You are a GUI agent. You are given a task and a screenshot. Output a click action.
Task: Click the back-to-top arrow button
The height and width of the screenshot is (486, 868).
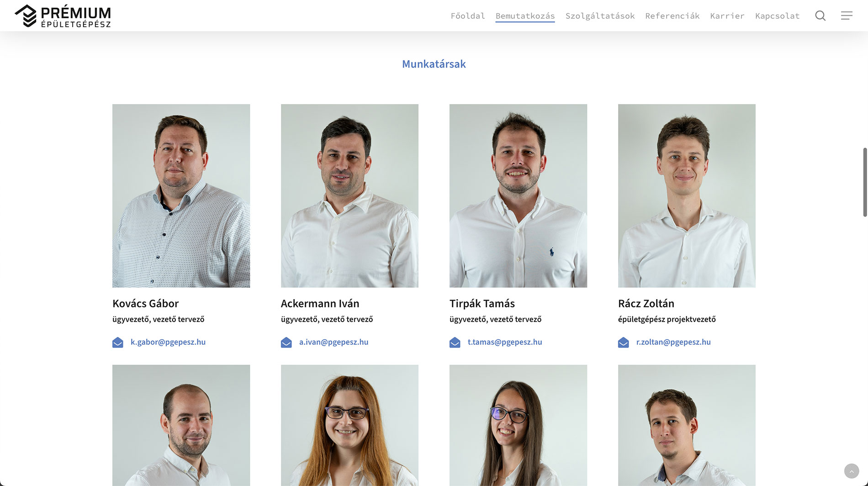pos(851,471)
